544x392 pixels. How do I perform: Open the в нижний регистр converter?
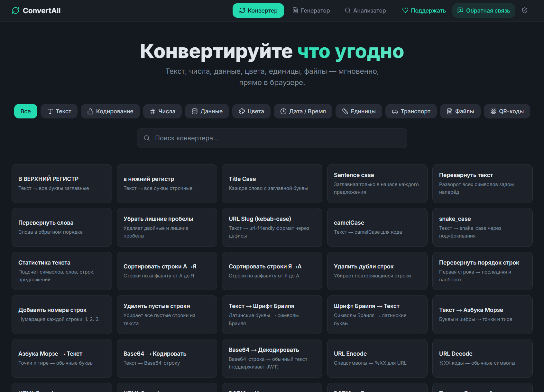click(x=167, y=184)
